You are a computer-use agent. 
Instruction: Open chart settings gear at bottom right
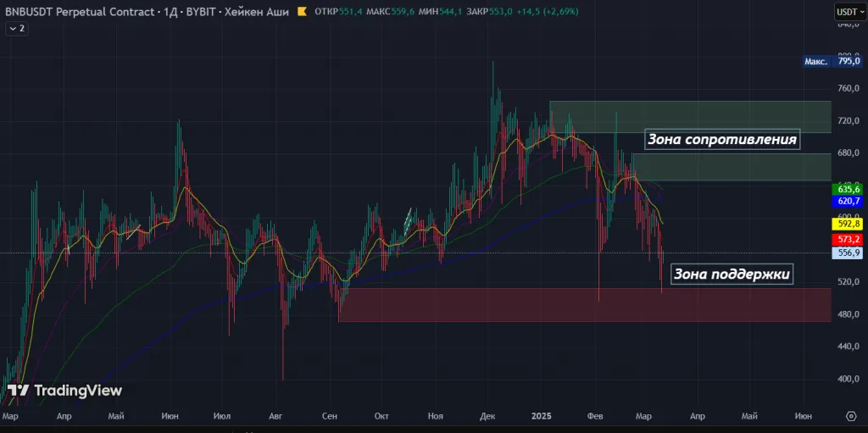(x=851, y=416)
